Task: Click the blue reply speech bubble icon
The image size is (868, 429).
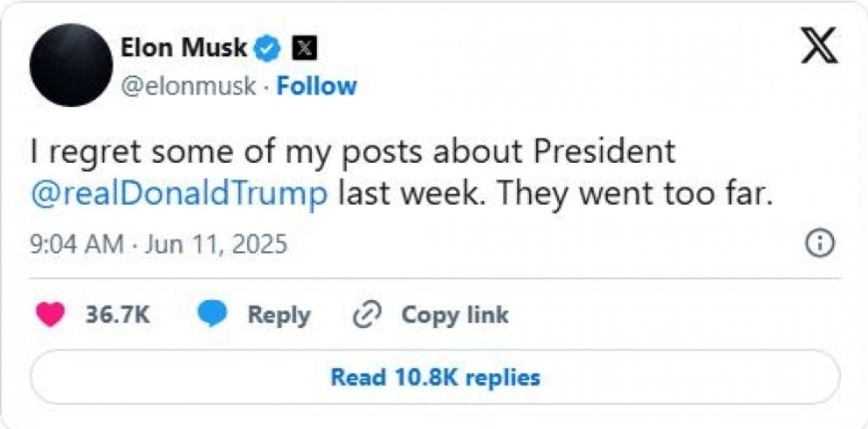Action: (213, 314)
